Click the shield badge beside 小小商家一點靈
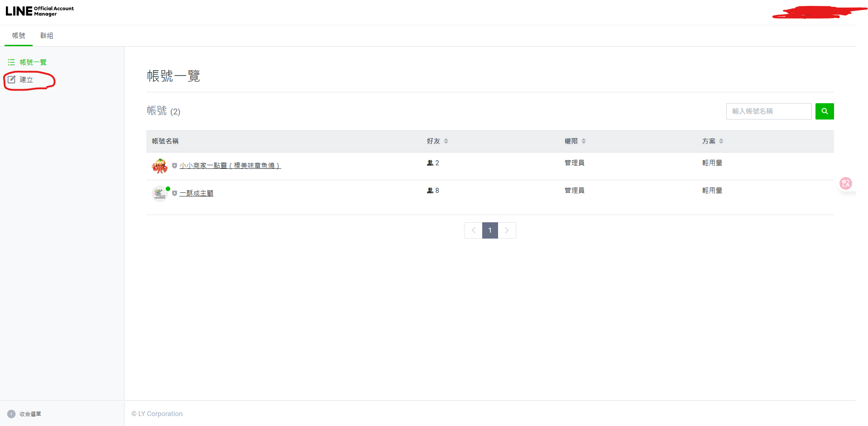 coord(174,166)
